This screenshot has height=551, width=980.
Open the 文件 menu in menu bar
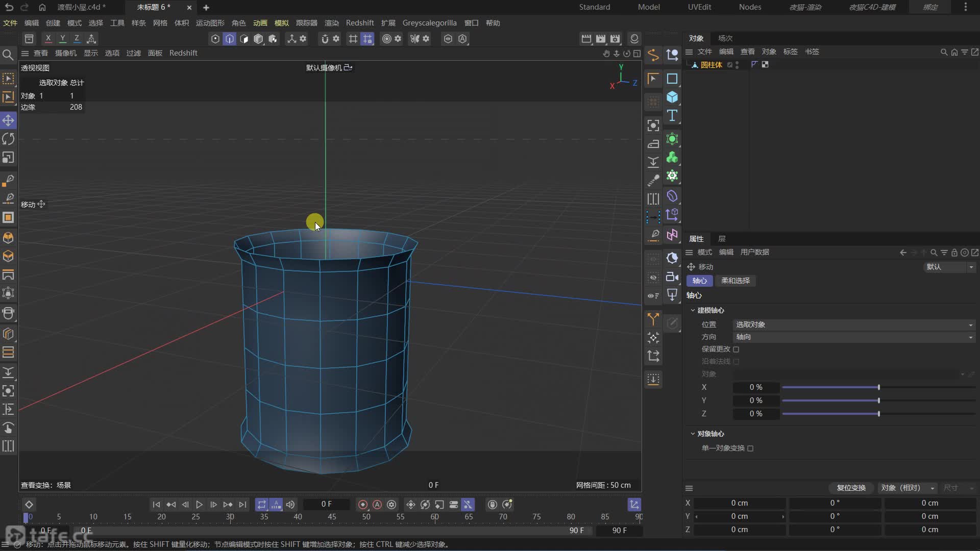click(x=10, y=23)
